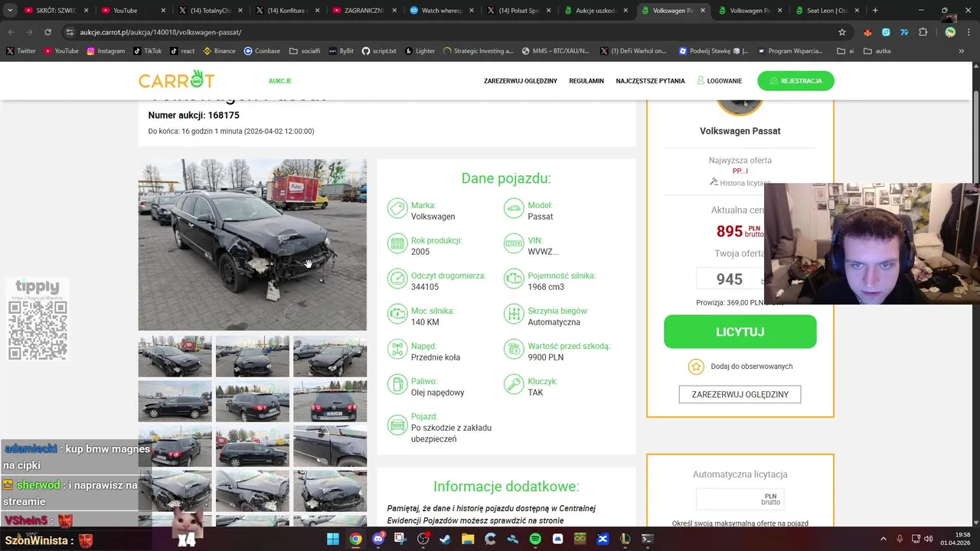Open the browser extensions puzzle icon
The width and height of the screenshot is (980, 551).
point(923,32)
